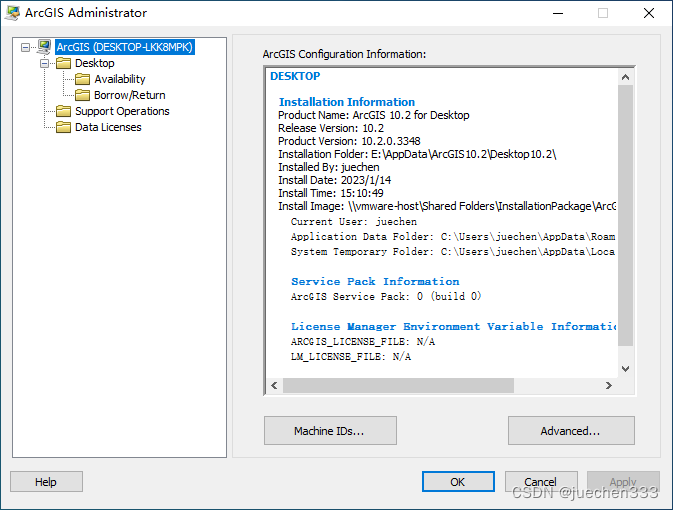This screenshot has height=510, width=673.
Task: Click the System Temporary Folder line
Action: pyautogui.click(x=453, y=252)
